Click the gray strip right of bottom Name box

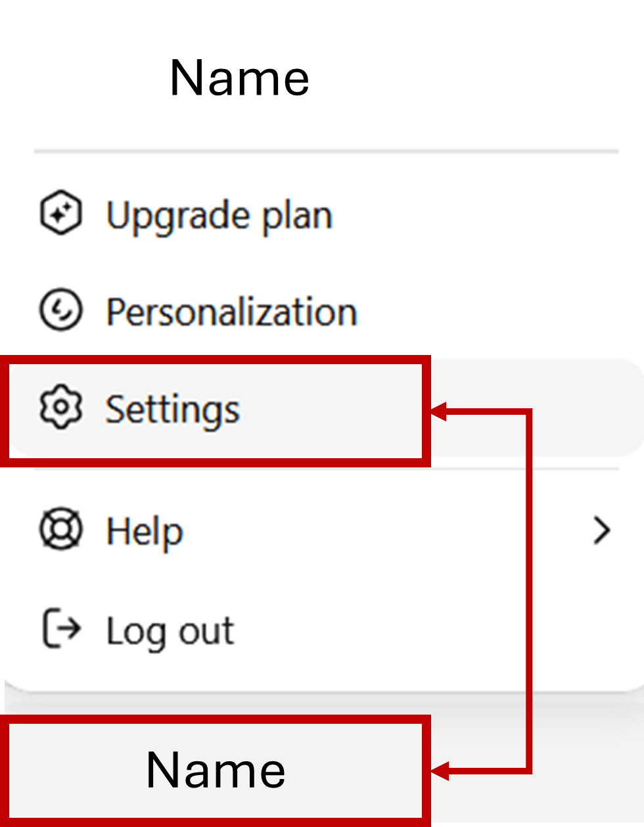coord(591,770)
